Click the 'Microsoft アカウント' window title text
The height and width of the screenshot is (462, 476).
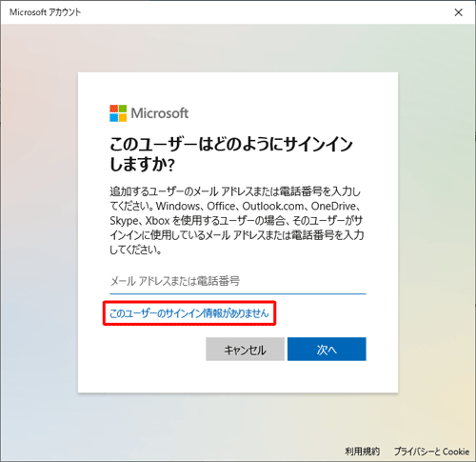[x=46, y=12]
